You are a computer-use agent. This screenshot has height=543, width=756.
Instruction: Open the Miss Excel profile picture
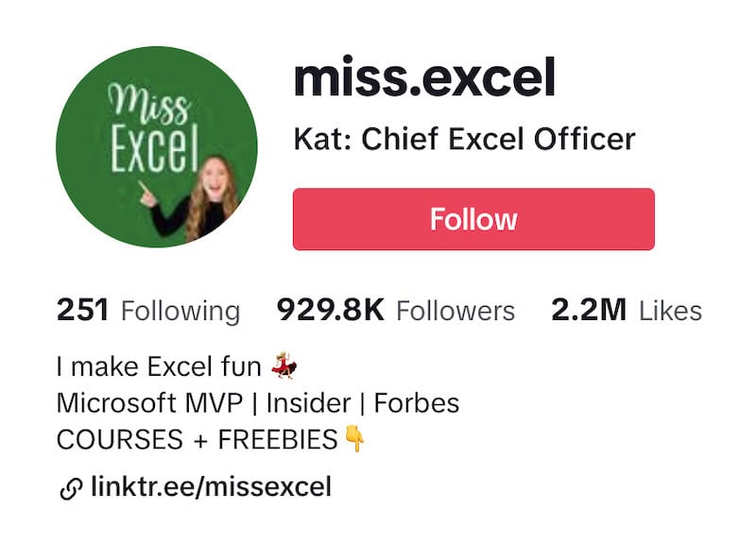(x=157, y=146)
